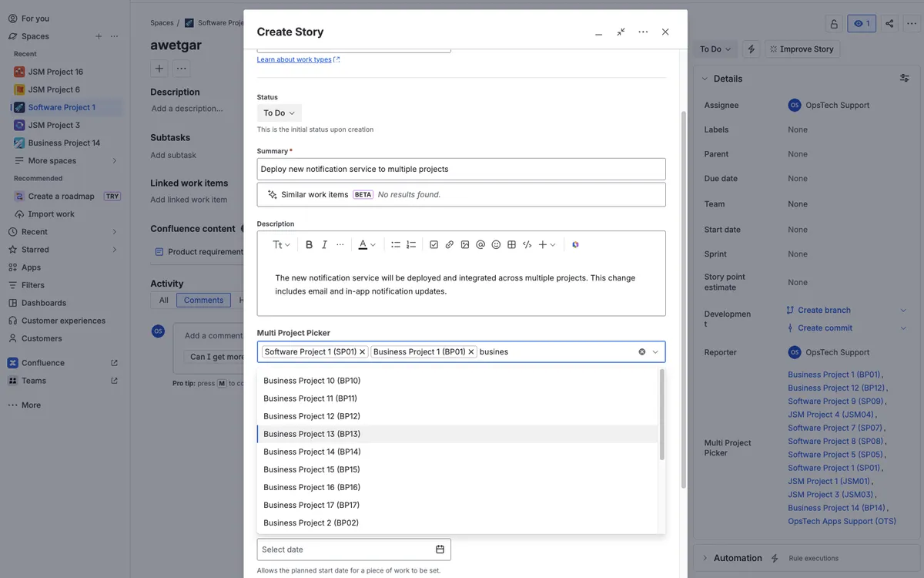Select Business Project 16 (BP16) option
Image resolution: width=924 pixels, height=578 pixels.
(457, 487)
